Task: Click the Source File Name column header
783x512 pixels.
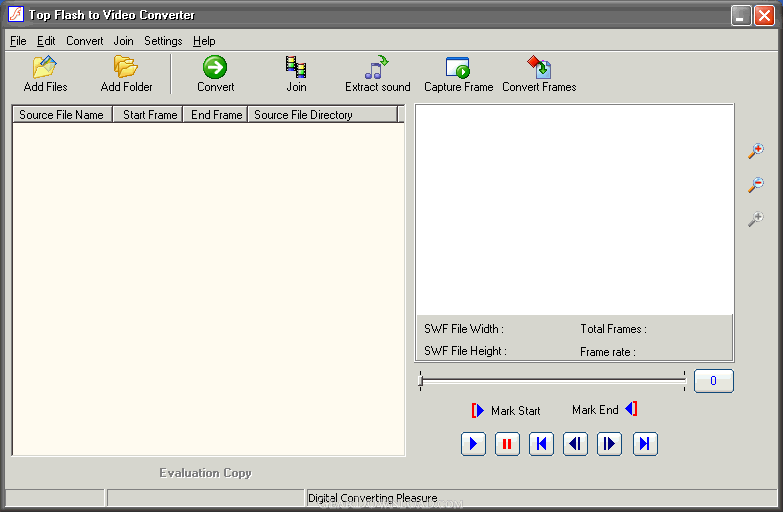Action: tap(62, 114)
